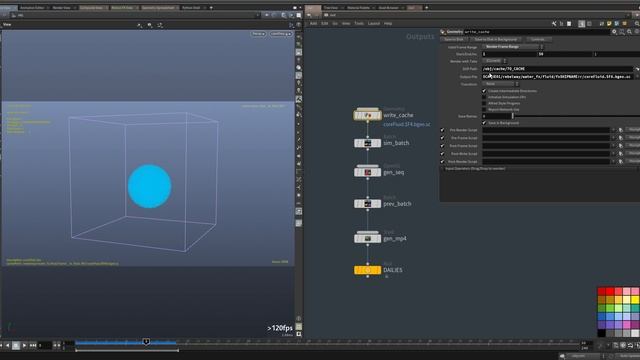Open the Valid Frame Range dropdown
Image resolution: width=640 pixels, height=360 pixels.
point(513,47)
